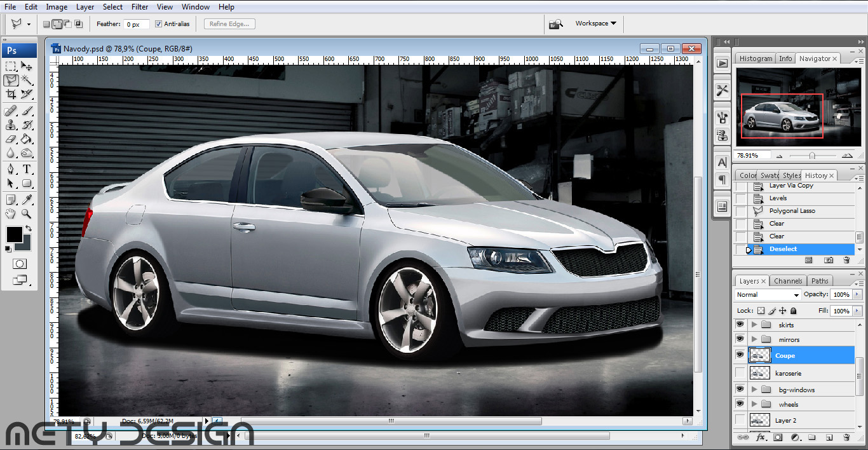Select the Paint Bucket tool
This screenshot has width=868, height=450.
[x=27, y=139]
